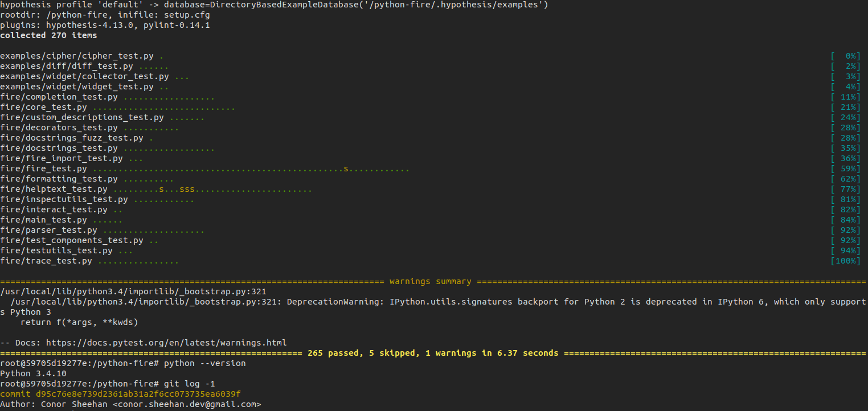Select fire/fire_import_test.py entry
868x411 pixels.
(62, 158)
